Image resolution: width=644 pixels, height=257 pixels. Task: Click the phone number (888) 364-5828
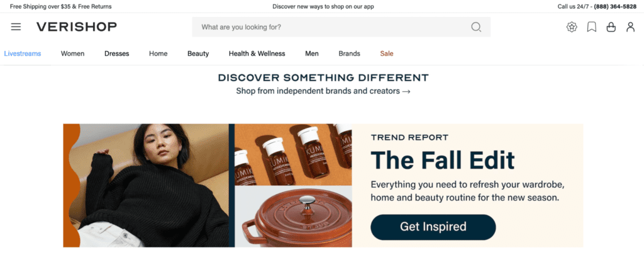(x=615, y=6)
